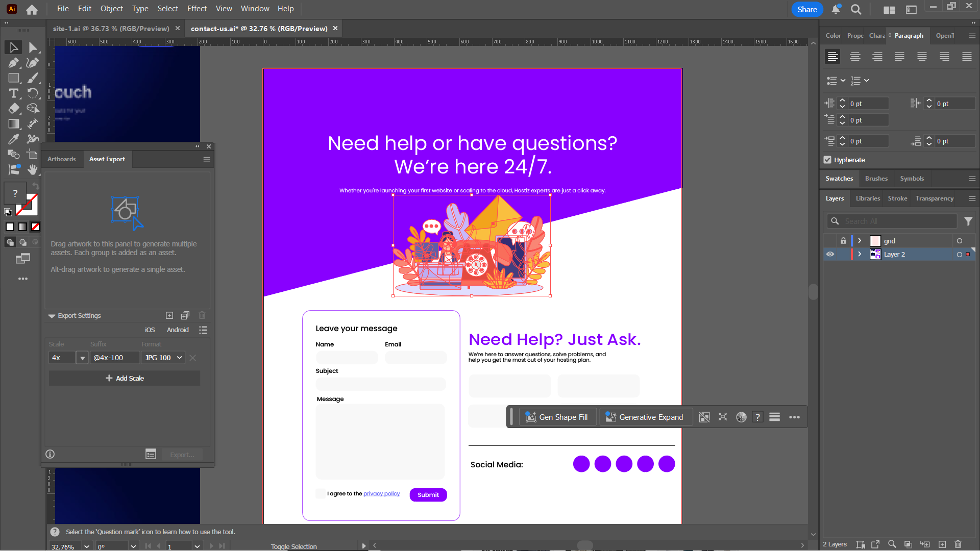Image resolution: width=980 pixels, height=551 pixels.
Task: Switch to the Artboards tab
Action: pos(61,159)
